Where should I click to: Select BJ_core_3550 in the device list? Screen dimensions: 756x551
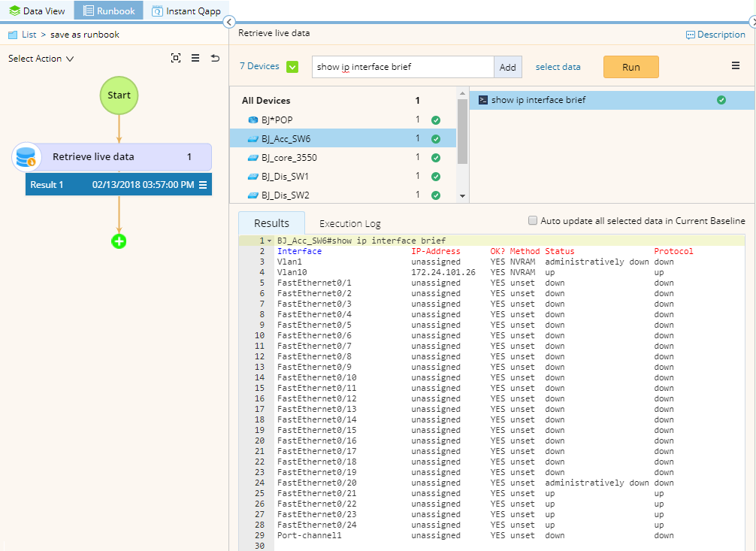[289, 158]
